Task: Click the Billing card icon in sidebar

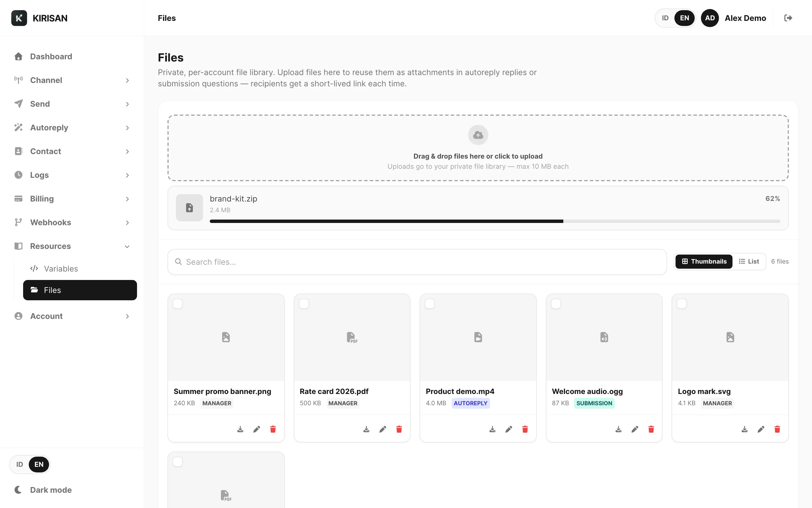Action: 18,199
